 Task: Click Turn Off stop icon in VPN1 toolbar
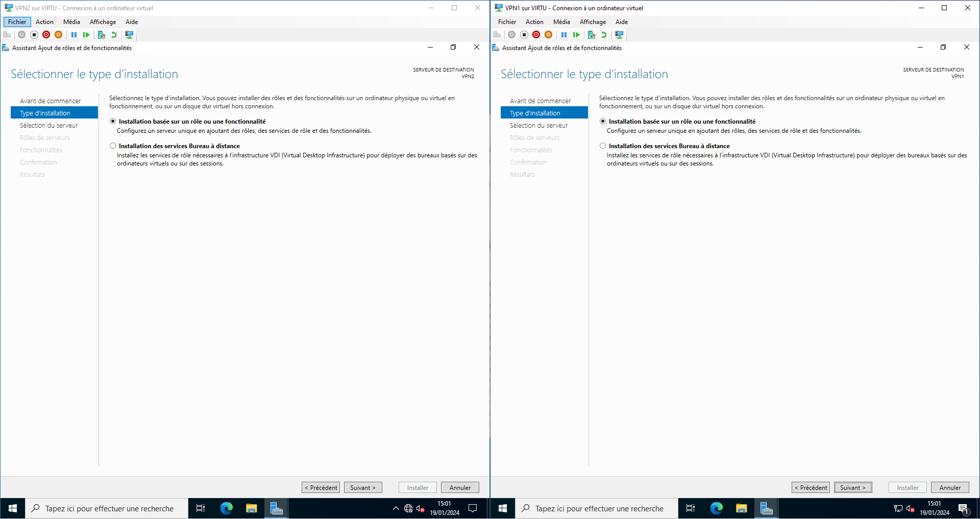(x=524, y=35)
